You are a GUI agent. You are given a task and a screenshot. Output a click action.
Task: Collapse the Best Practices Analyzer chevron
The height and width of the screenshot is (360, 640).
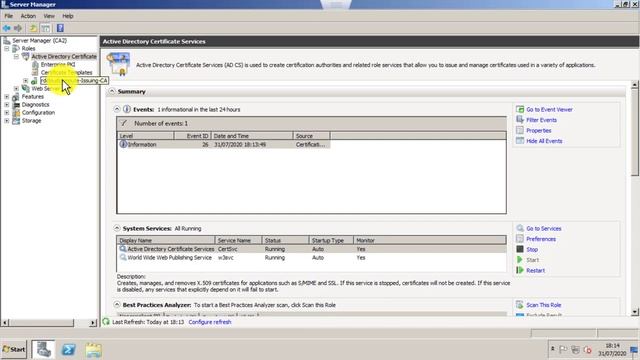pos(117,305)
